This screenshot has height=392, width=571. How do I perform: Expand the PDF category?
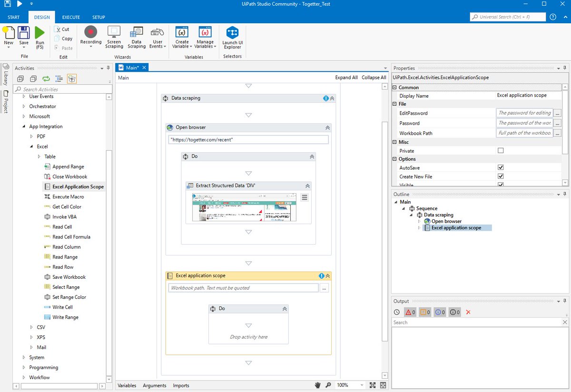point(31,137)
